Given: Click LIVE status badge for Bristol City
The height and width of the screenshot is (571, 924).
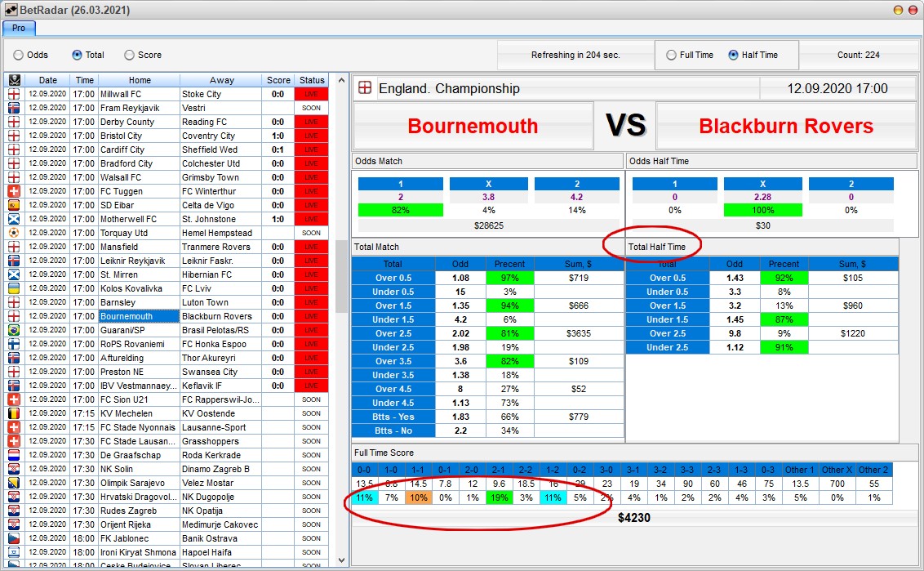Looking at the screenshot, I should (311, 136).
